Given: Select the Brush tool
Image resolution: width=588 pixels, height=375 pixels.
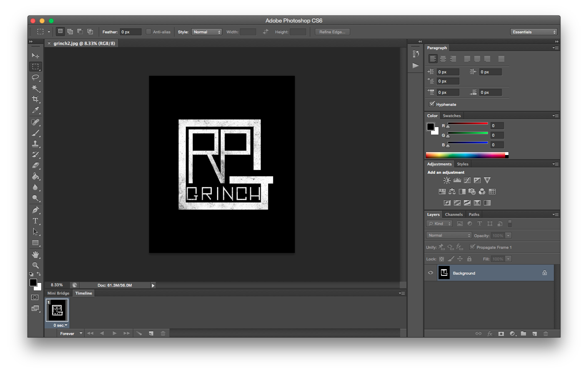Looking at the screenshot, I should pyautogui.click(x=35, y=133).
